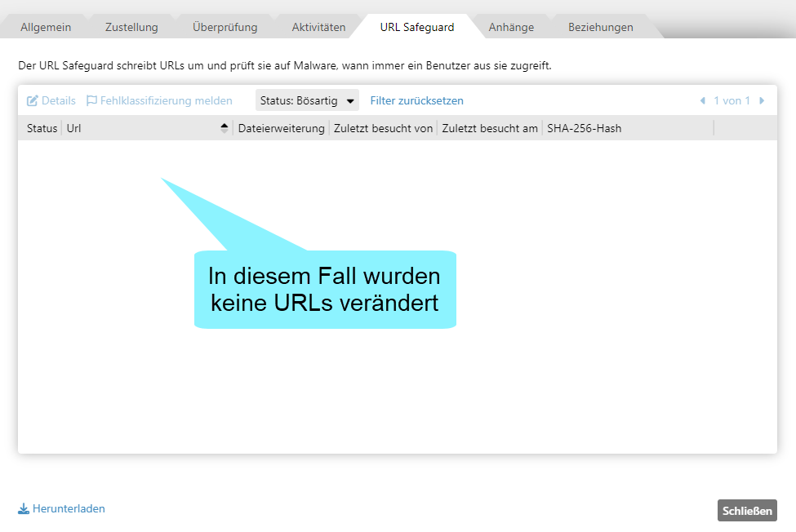Go to the Aktivitäten tab
Viewport: 796px width, 532px height.
point(318,28)
